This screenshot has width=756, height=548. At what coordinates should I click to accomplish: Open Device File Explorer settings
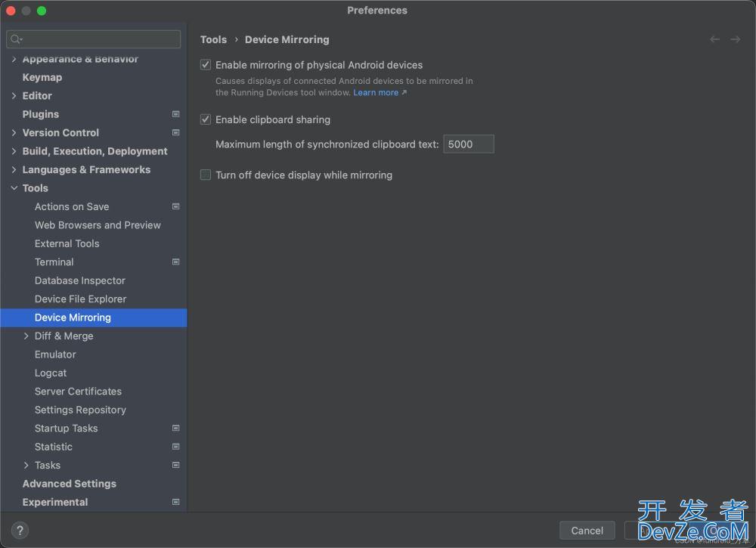pos(81,299)
